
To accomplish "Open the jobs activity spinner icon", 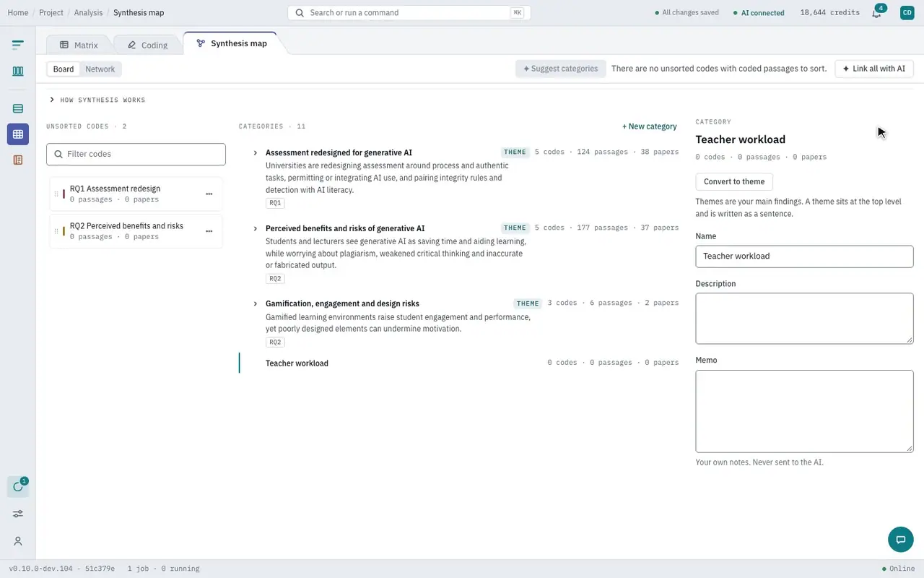I will coord(18,486).
